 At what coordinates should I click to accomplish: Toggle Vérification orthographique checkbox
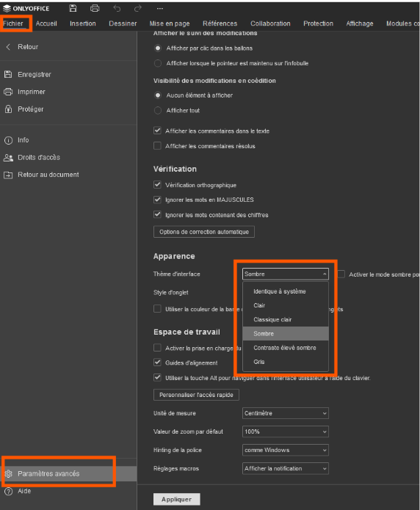(x=157, y=185)
